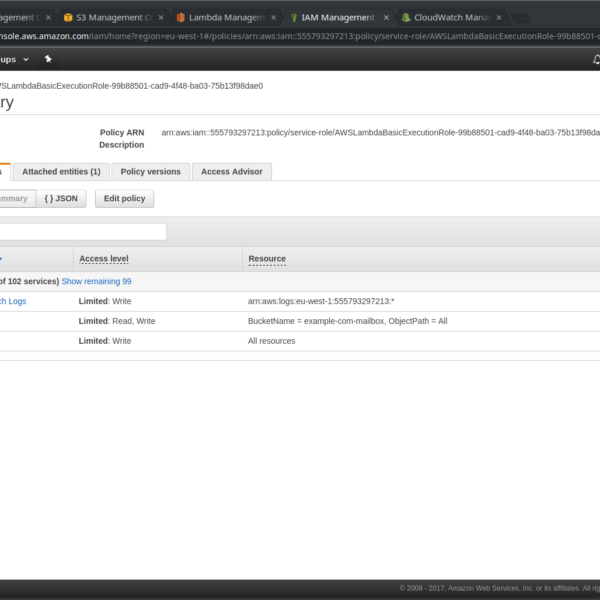Expand list with Show remaining 99

pos(96,282)
